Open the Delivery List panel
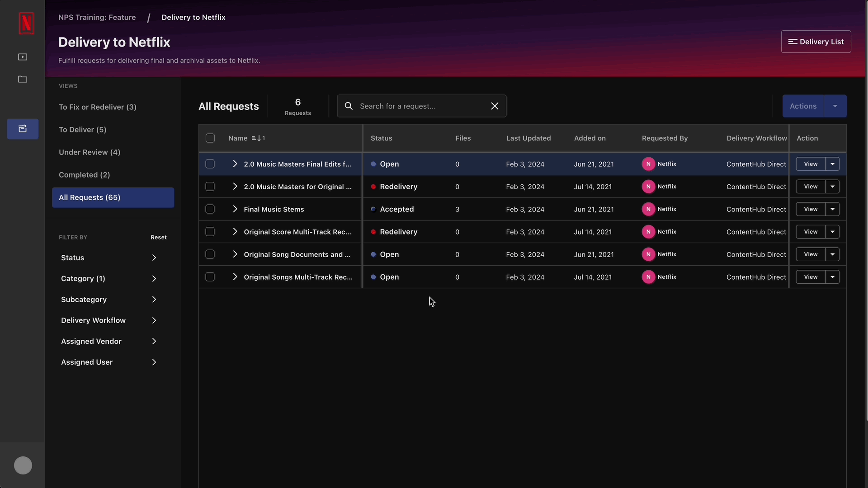The height and width of the screenshot is (488, 868). [816, 41]
